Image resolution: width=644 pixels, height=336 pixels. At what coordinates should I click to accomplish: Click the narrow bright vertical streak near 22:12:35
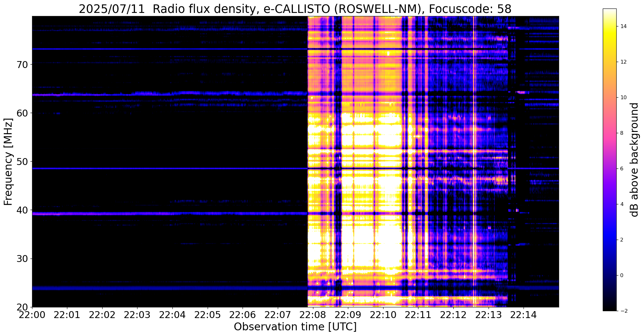pos(474,162)
